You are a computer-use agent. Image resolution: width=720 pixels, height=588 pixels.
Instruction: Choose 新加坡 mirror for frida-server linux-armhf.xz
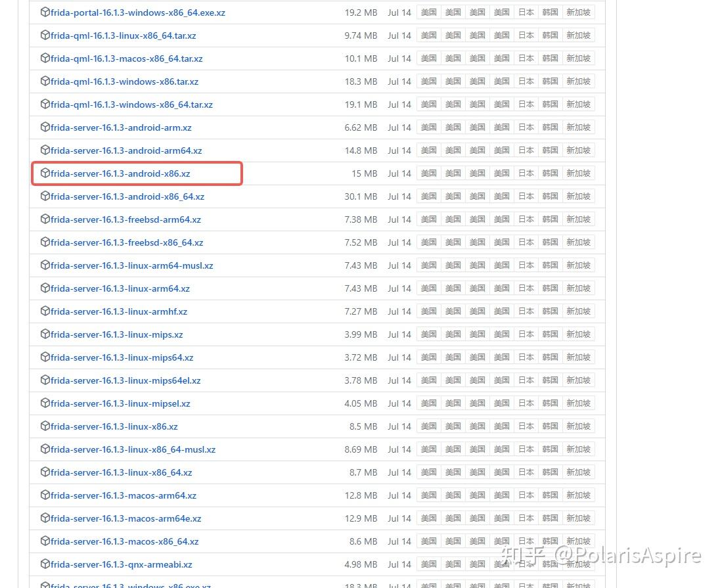(x=578, y=311)
